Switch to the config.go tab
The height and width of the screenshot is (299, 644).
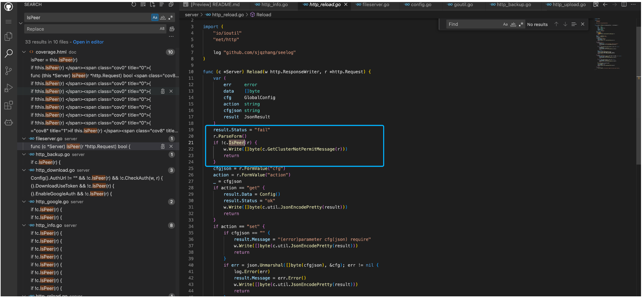pyautogui.click(x=421, y=5)
